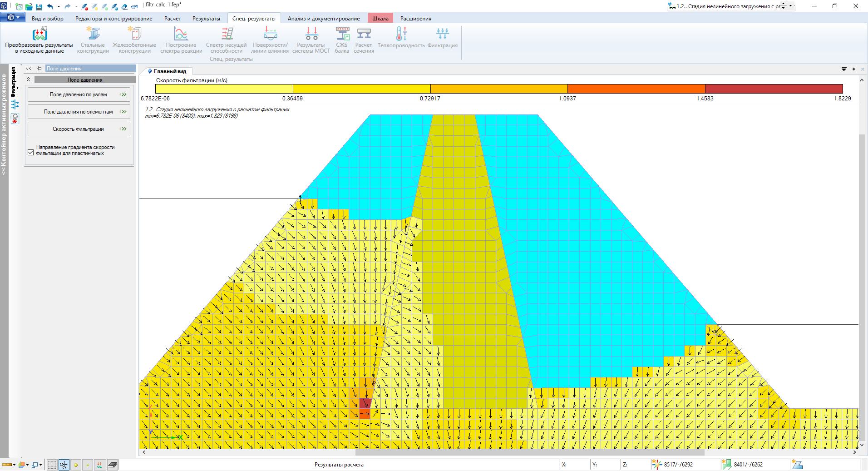
Task: Open the project folder icon
Action: tap(29, 7)
